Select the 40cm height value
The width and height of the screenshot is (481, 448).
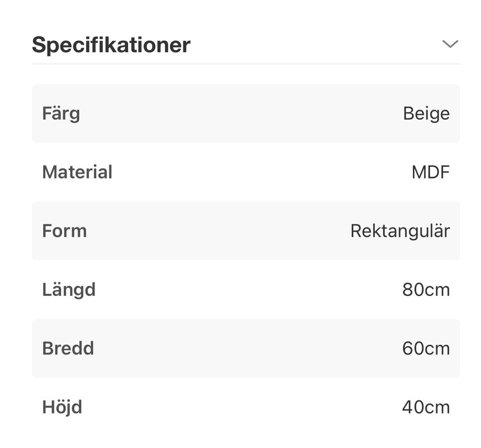click(x=426, y=406)
